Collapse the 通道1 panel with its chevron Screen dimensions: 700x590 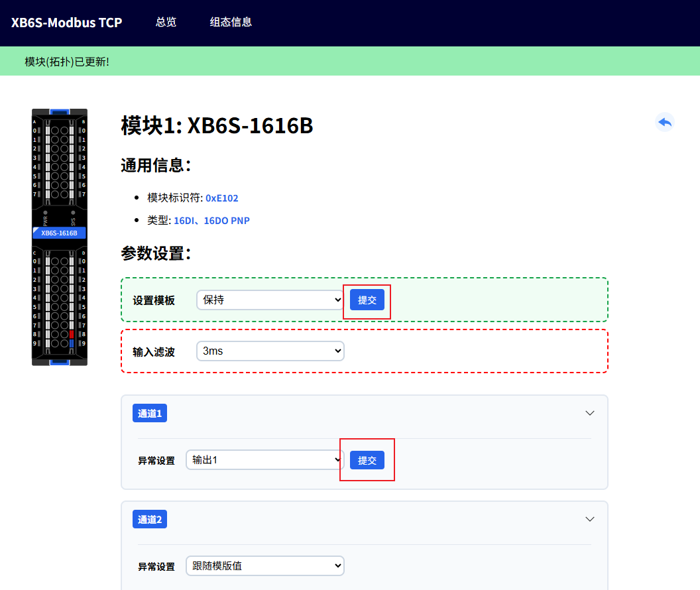click(590, 413)
